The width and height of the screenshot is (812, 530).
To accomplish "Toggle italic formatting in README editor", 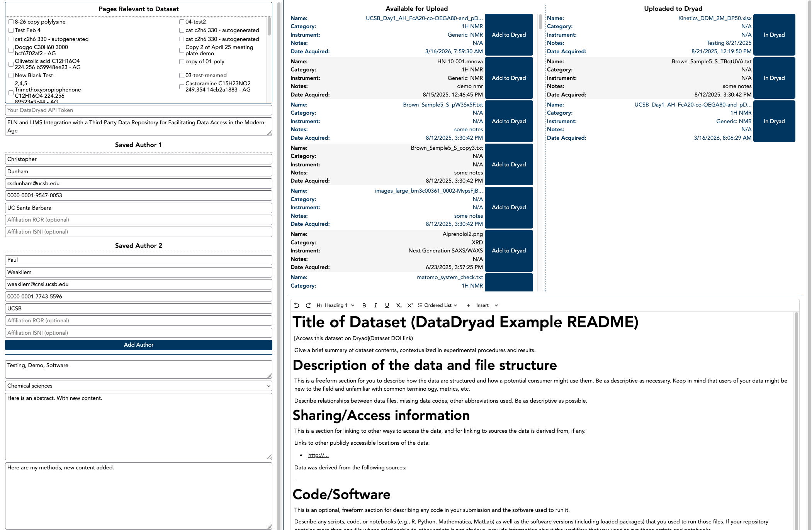I will pos(375,305).
